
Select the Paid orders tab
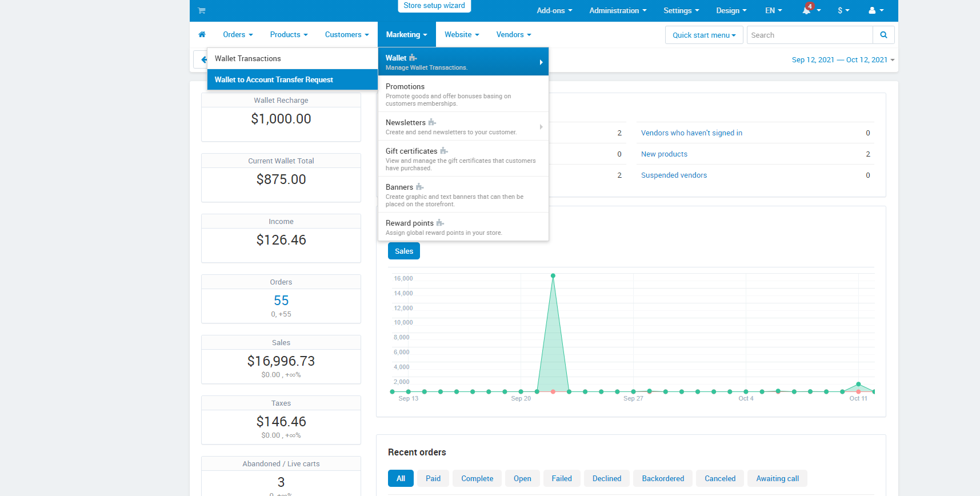tap(433, 478)
